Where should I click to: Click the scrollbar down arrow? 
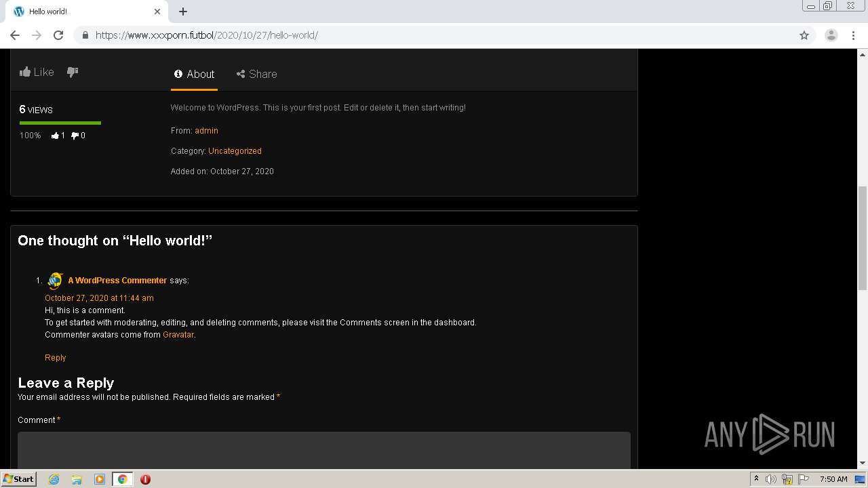click(x=863, y=464)
